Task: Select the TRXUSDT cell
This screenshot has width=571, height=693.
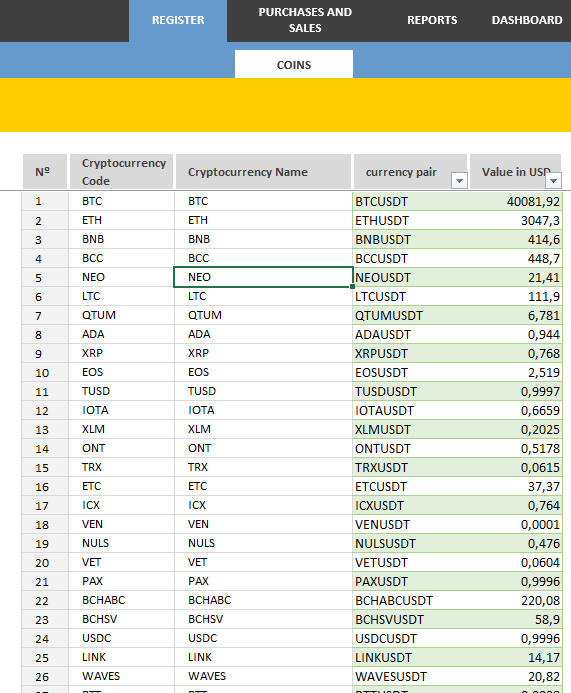Action: click(411, 468)
